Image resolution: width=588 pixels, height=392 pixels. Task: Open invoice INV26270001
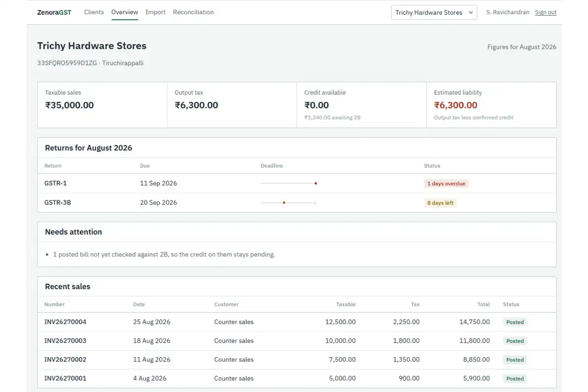[65, 378]
